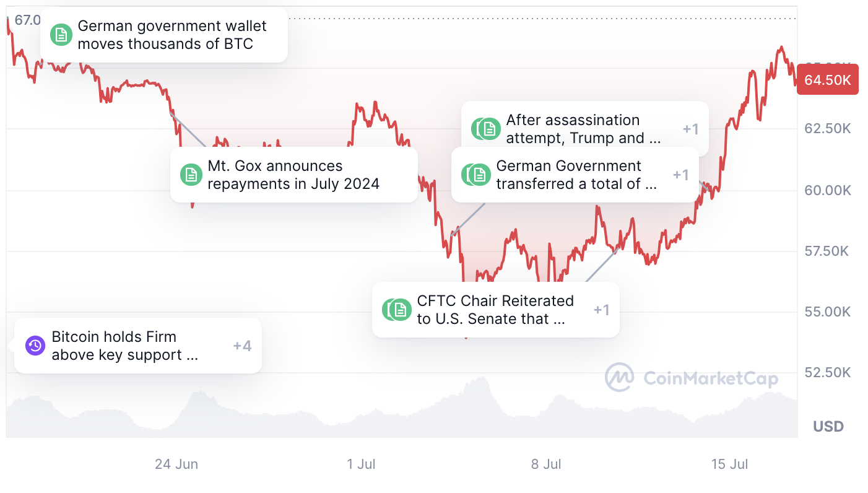Click the green document icon for German government wallet news
868x493 pixels.
pyautogui.click(x=61, y=35)
